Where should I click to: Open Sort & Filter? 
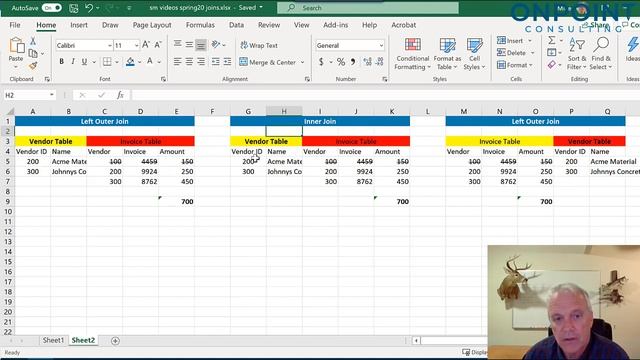pyautogui.click(x=577, y=53)
